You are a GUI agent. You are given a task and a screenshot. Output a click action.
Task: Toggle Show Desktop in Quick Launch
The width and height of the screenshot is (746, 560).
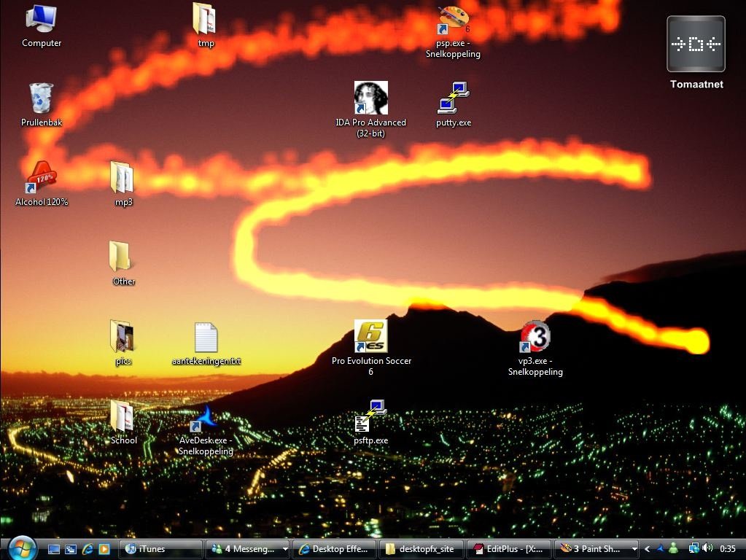click(x=53, y=549)
